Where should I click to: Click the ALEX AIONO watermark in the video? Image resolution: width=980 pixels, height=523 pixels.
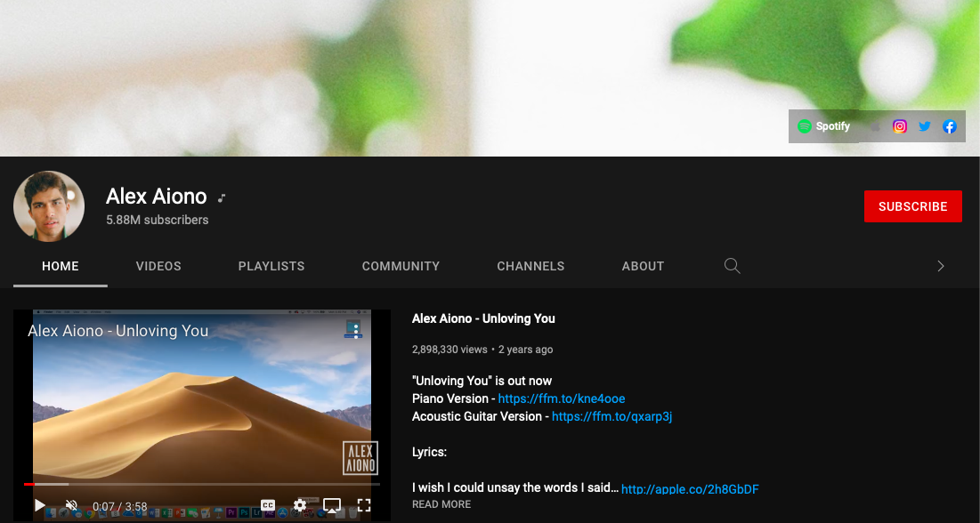(360, 458)
